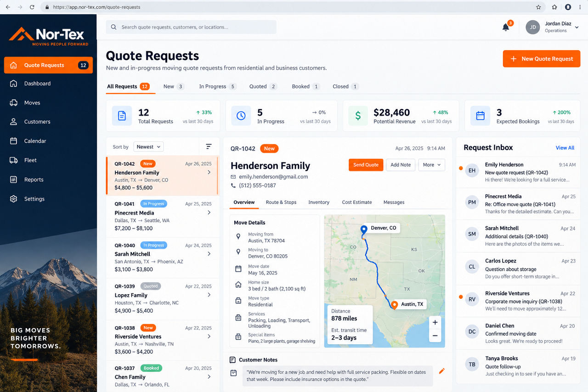
Task: Click the Denver, CO map pin
Action: pyautogui.click(x=364, y=230)
